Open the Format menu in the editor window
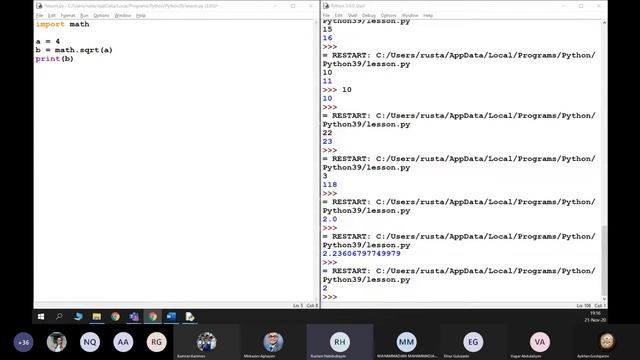This screenshot has height=360, width=640. pos(68,16)
